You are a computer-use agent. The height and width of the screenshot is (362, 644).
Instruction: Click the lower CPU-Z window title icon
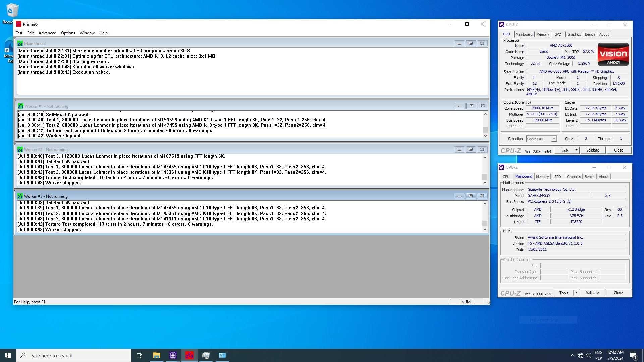coord(501,167)
